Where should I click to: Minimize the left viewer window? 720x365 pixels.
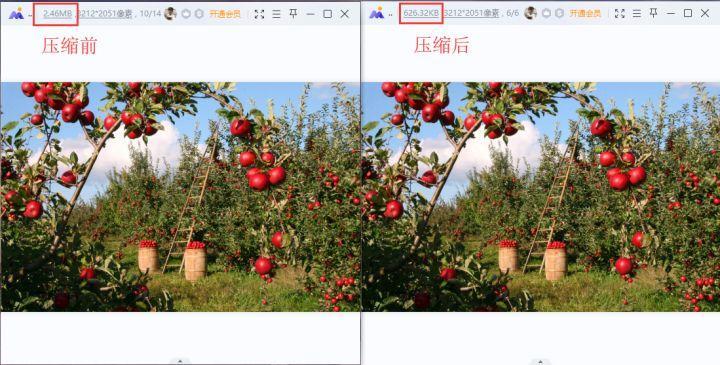click(x=310, y=14)
